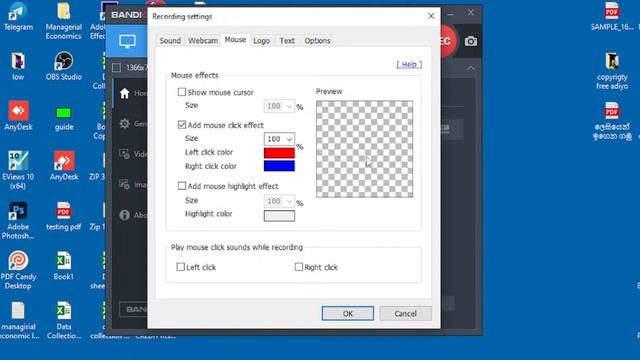Pick the Highlight color swatch
The width and height of the screenshot is (640, 360).
tap(279, 216)
